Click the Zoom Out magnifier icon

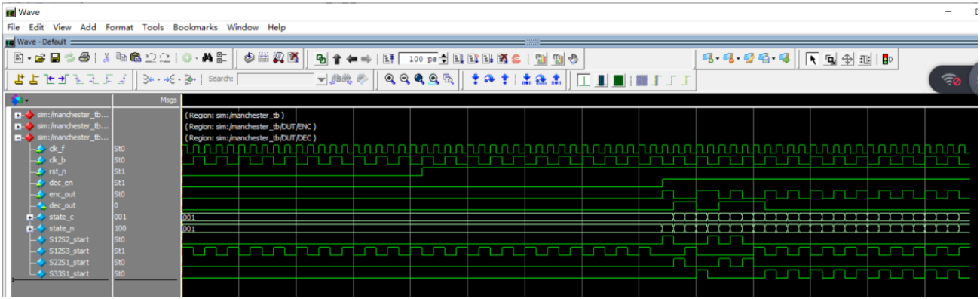404,79
